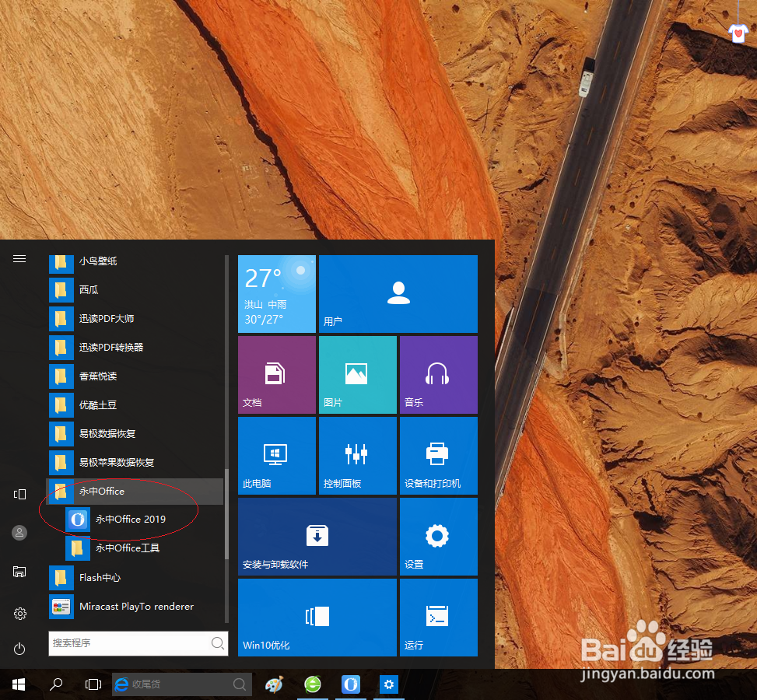Expand the 易极苹果数据恢复 folder
This screenshot has height=700, width=757.
(135, 463)
